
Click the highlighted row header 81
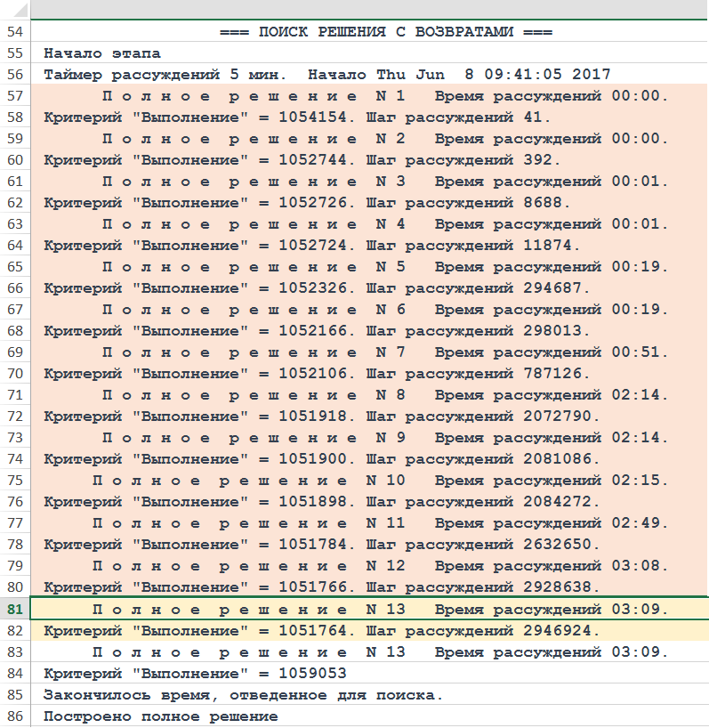[14, 609]
